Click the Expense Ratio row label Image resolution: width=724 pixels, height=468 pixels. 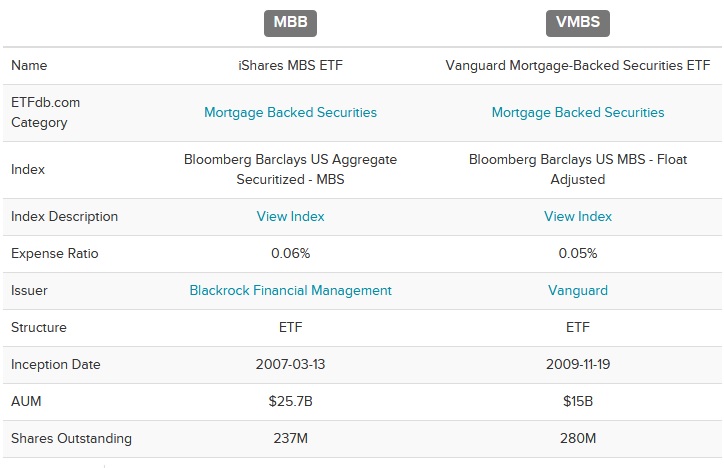pos(54,253)
